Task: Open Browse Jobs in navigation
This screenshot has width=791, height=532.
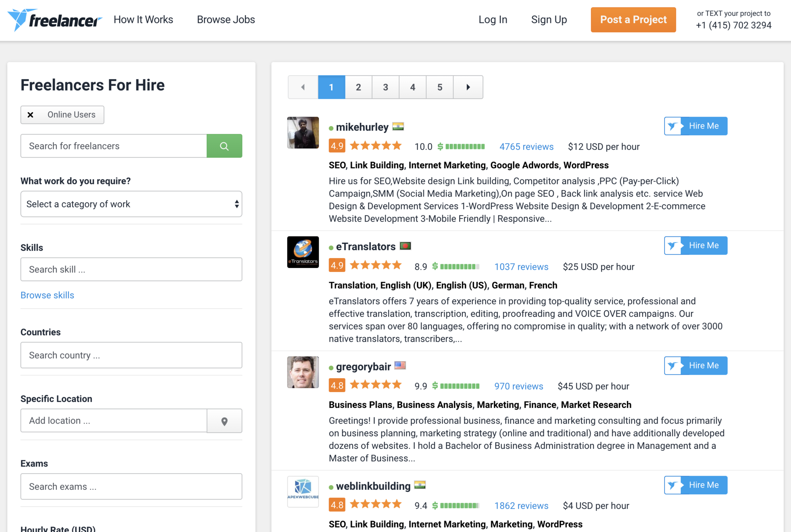Action: click(x=226, y=20)
